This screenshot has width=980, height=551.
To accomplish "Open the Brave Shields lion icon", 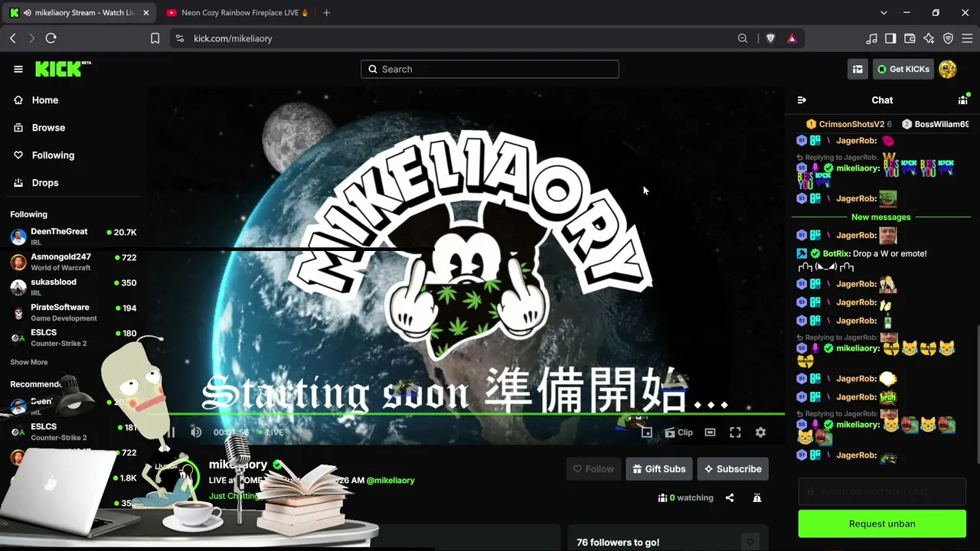I will coord(771,38).
